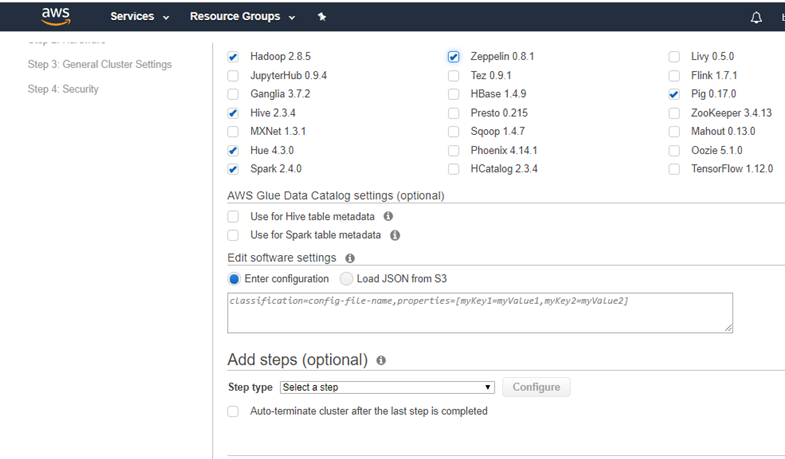This screenshot has height=459, width=785.
Task: Enable Use for Spark table metadata
Action: [233, 235]
